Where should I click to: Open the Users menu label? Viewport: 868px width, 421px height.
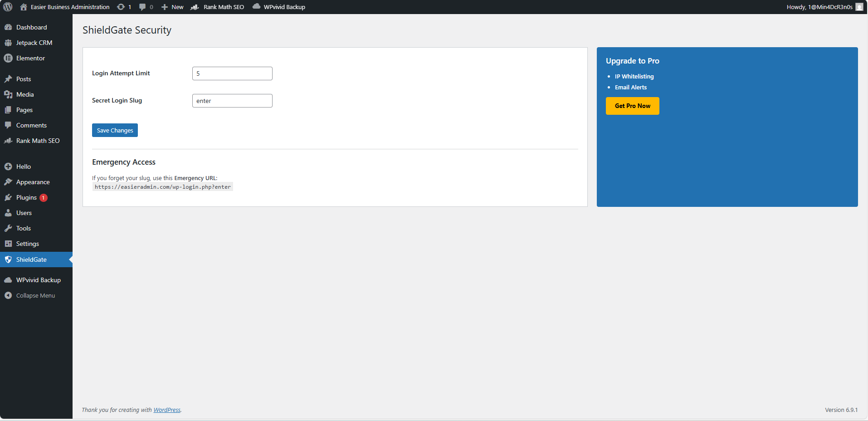(x=24, y=213)
